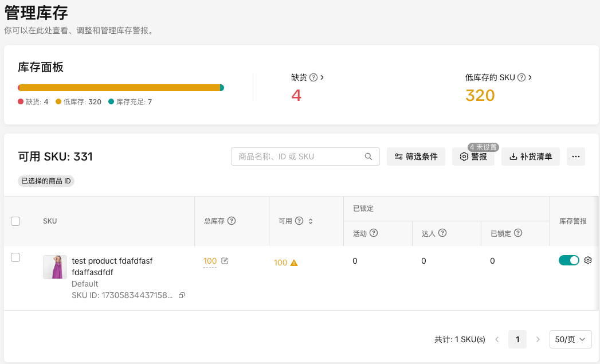Open the gear settings for row stock alert
The image size is (600, 364).
[x=587, y=261]
